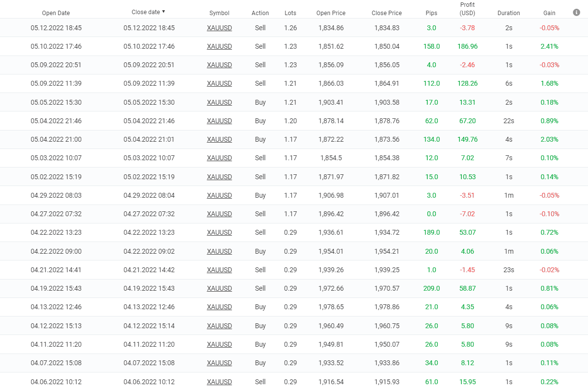Open XAUUSD link for 05.03.2022 10:07 trade
Viewport: 588px width, 391px height.
point(219,158)
